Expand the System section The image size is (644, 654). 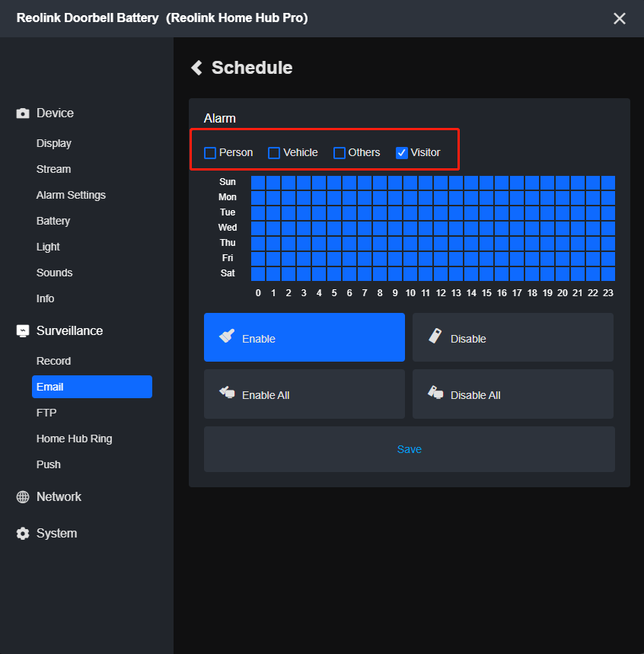(x=57, y=534)
